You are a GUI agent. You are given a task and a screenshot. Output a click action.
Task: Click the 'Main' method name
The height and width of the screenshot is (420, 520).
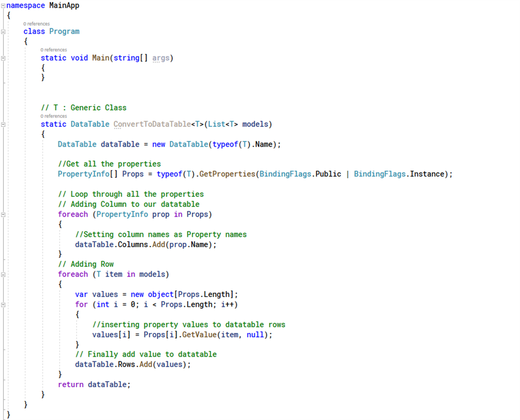tap(101, 58)
